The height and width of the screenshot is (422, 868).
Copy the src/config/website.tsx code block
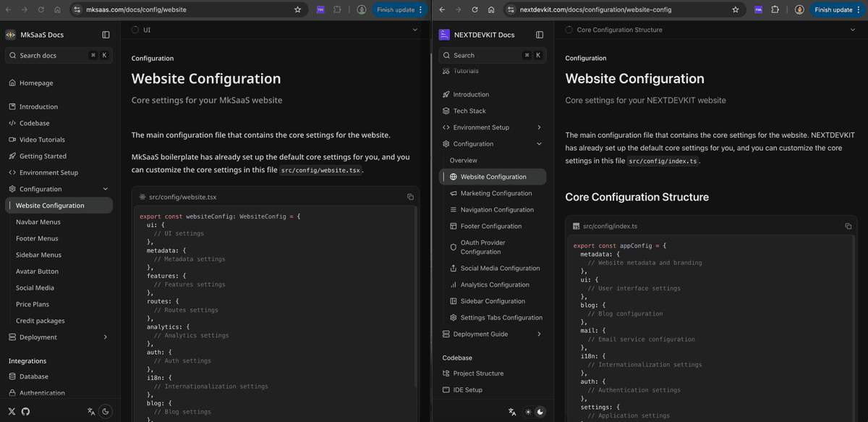point(410,197)
